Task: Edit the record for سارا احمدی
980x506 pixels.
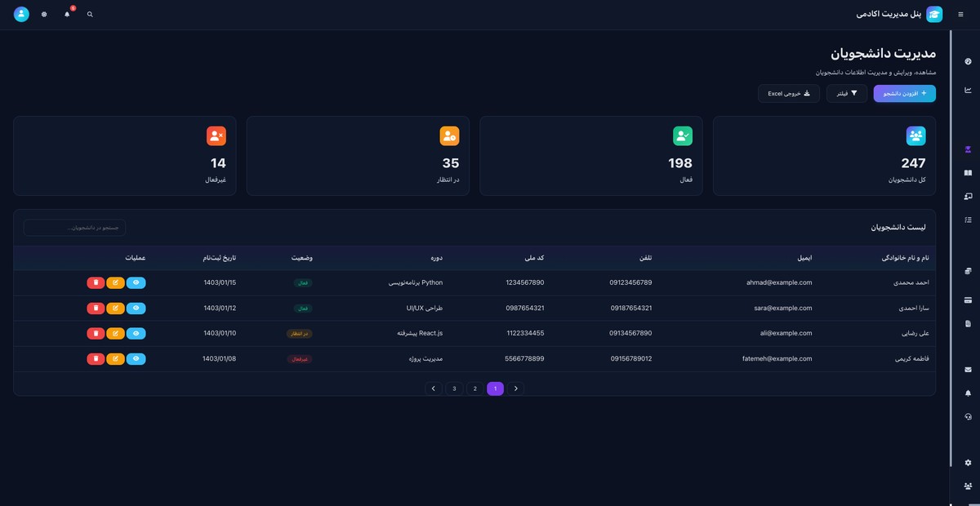Action: tap(115, 308)
